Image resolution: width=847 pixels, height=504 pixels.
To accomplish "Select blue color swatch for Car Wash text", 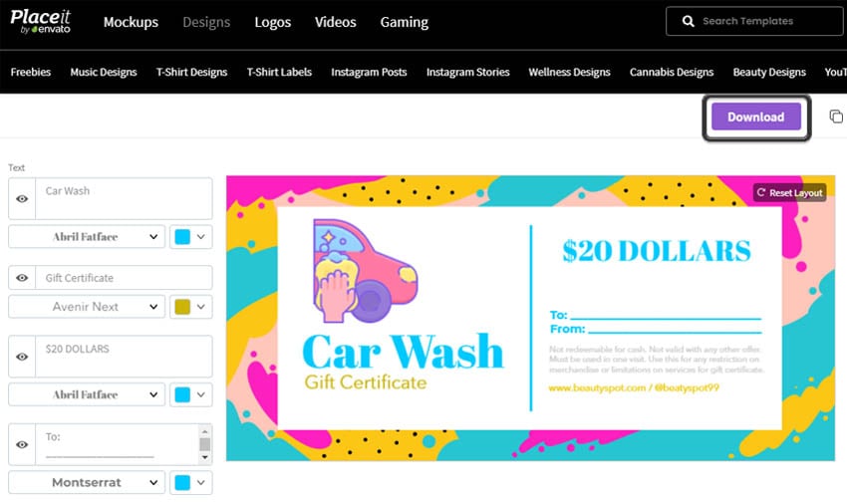I will (x=182, y=237).
